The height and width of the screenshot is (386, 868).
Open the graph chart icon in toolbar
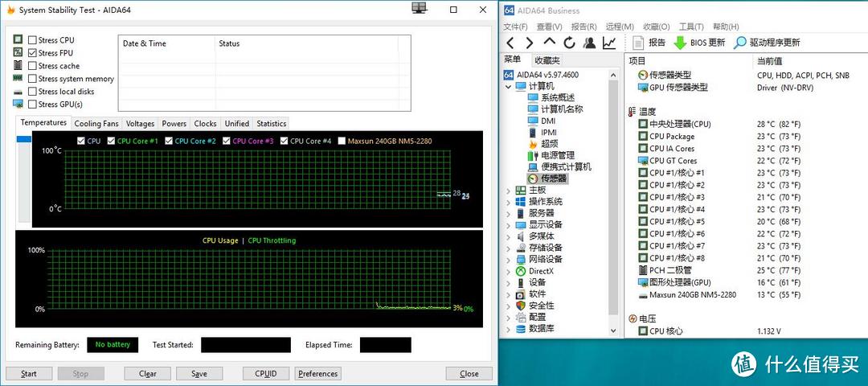pyautogui.click(x=609, y=43)
